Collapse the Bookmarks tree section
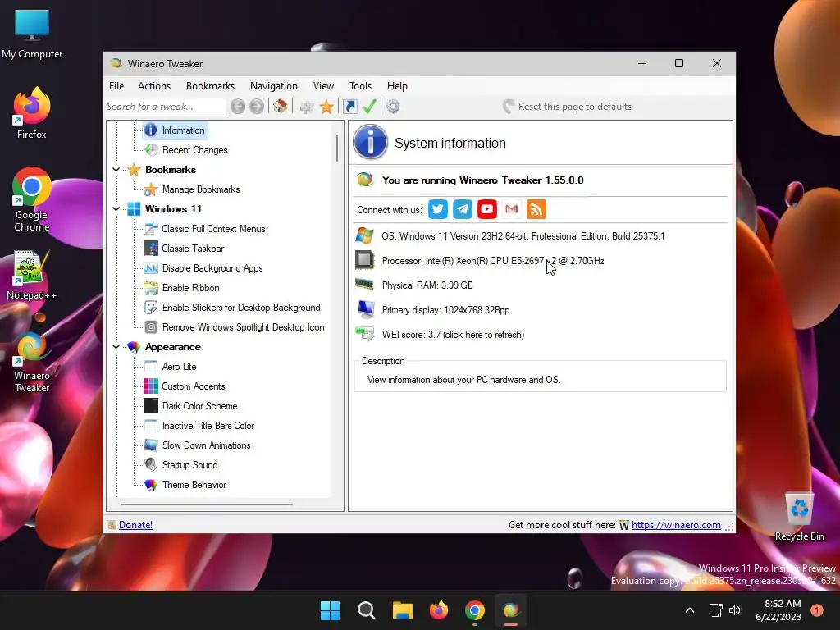 116,170
